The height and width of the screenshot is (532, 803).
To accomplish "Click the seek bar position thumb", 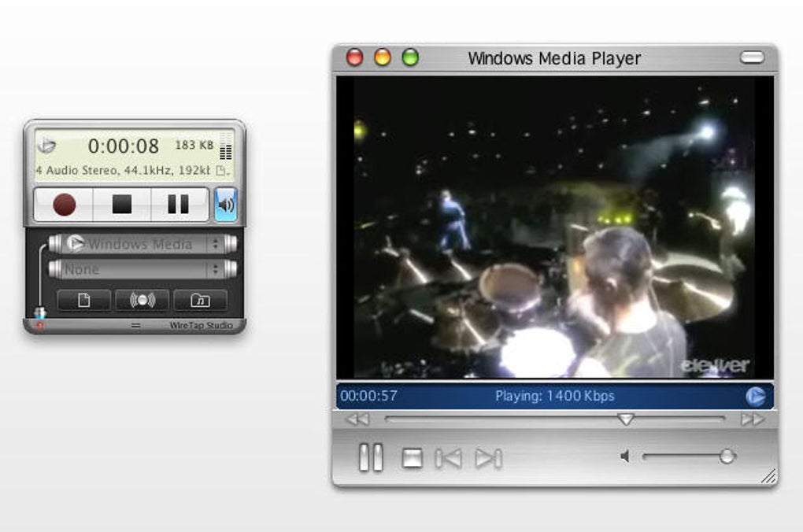I will click(625, 419).
